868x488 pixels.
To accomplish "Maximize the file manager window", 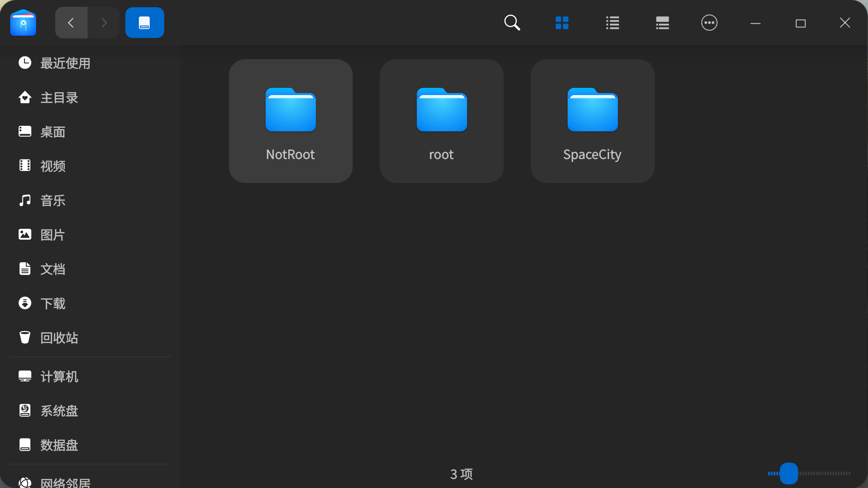I will click(x=800, y=23).
